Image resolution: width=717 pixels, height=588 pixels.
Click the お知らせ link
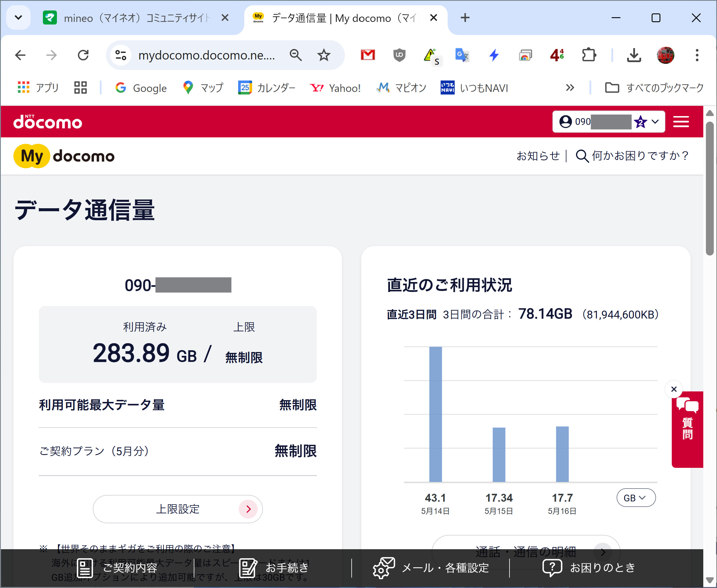[x=538, y=156]
